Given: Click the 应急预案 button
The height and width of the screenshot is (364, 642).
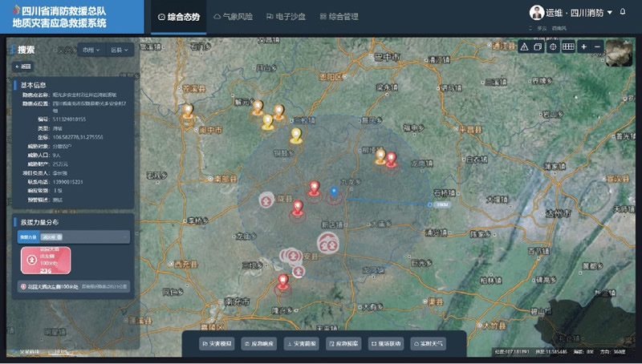Looking at the screenshot, I should [344, 343].
